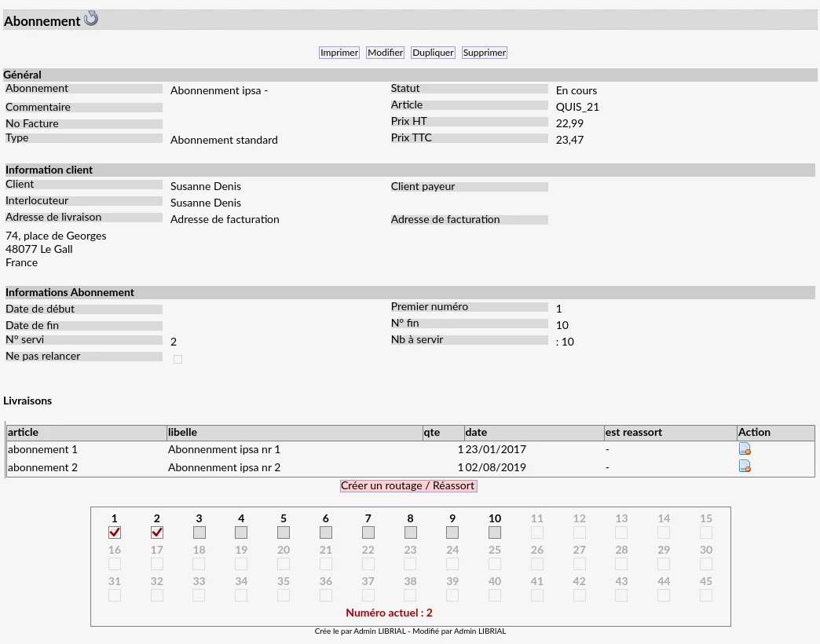820x644 pixels.
Task: Toggle the Ne pas relancer checkbox
Action: pos(178,359)
